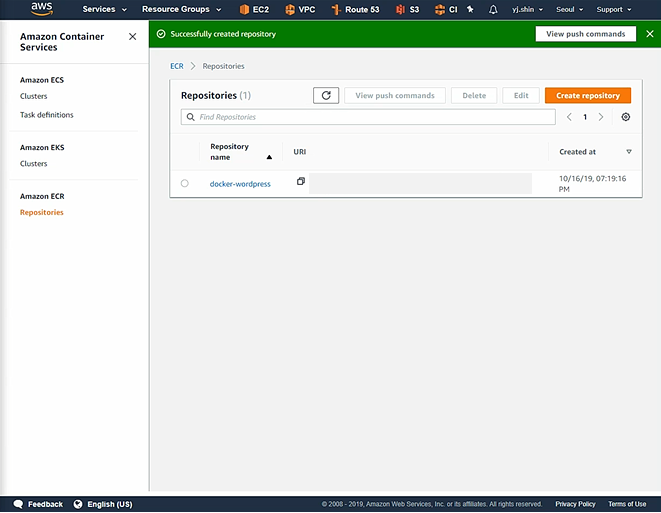Open the Privacy Policy link
This screenshot has height=513, width=661.
tap(575, 504)
